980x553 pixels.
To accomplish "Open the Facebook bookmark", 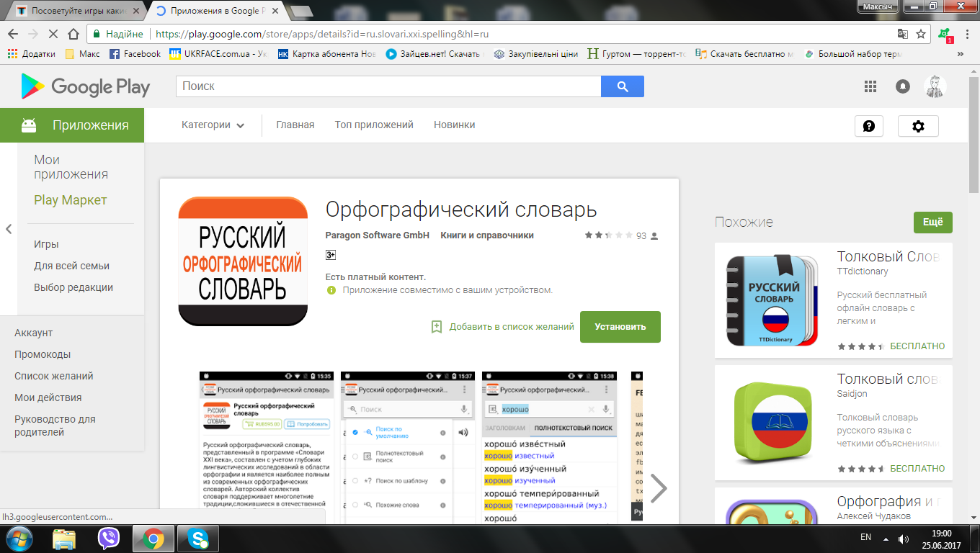I will click(x=135, y=54).
